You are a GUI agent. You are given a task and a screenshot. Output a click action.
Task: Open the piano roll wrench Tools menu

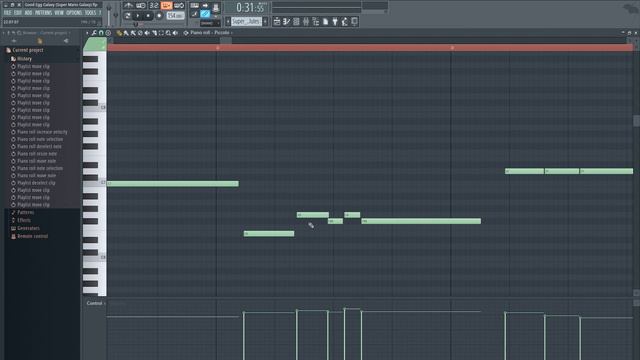[94, 33]
